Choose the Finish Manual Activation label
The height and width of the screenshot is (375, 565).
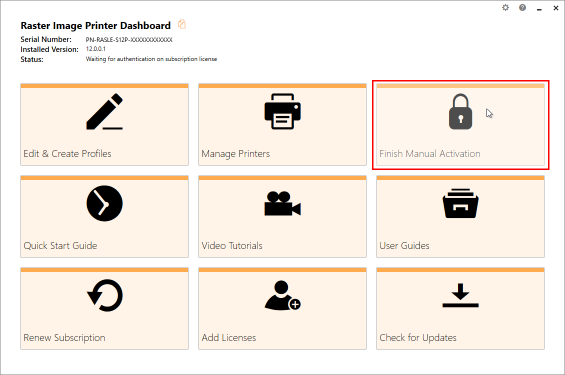point(430,154)
